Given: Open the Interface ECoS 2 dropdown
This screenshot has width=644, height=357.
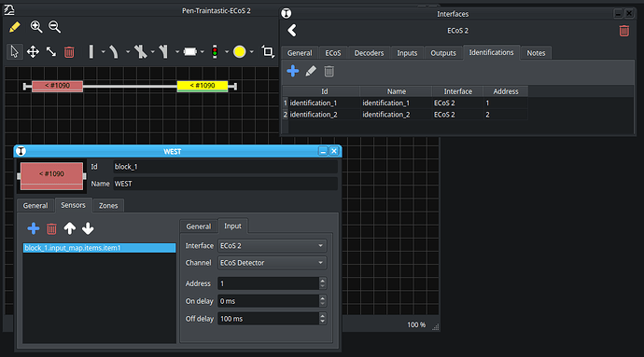Looking at the screenshot, I should coord(272,246).
